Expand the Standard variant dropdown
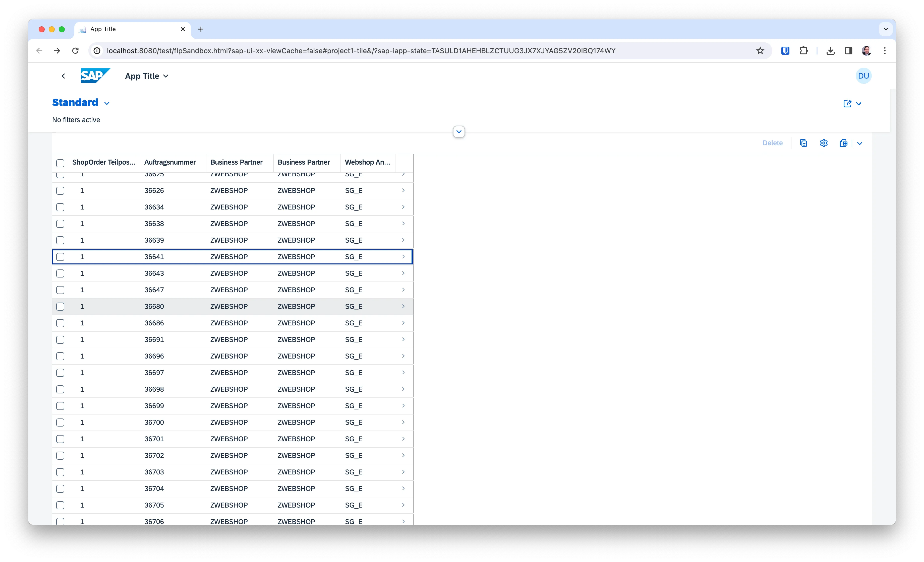Screen dimensions: 924x562 (107, 103)
